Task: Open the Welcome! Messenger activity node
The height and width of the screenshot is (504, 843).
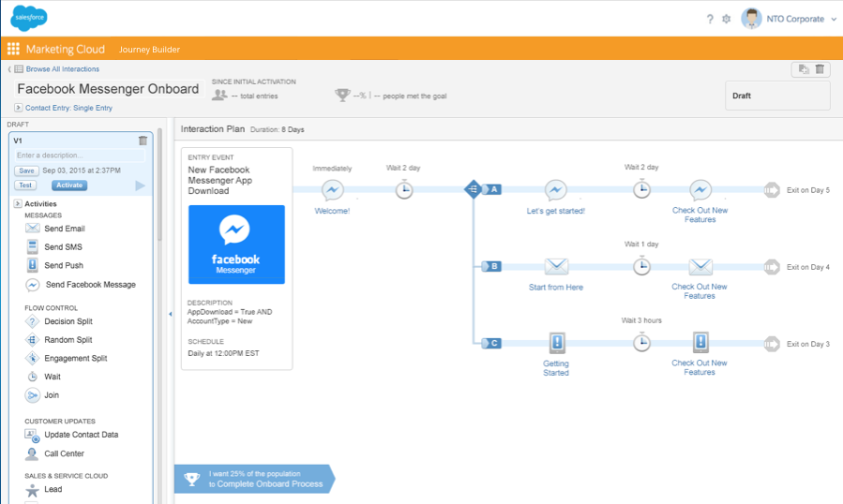Action: [x=332, y=190]
